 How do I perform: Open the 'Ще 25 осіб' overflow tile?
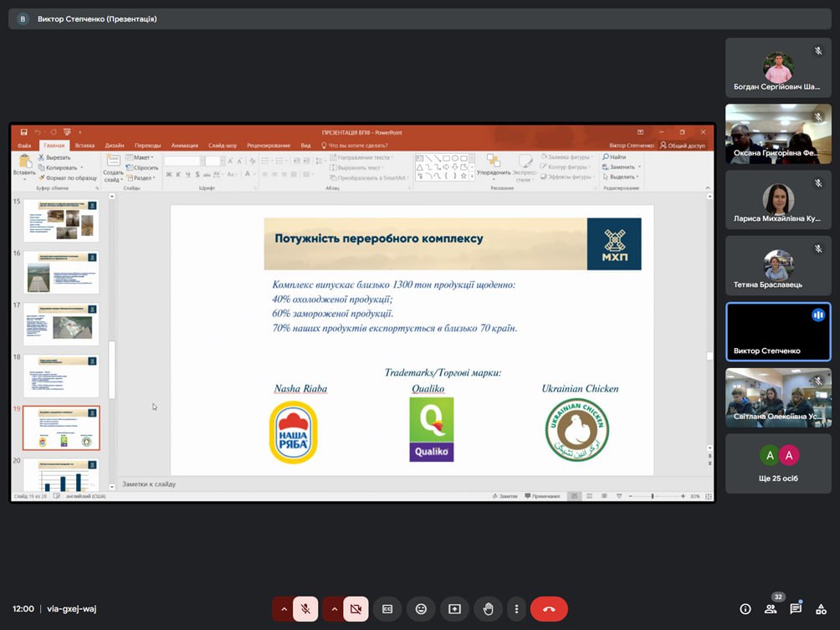[x=778, y=464]
